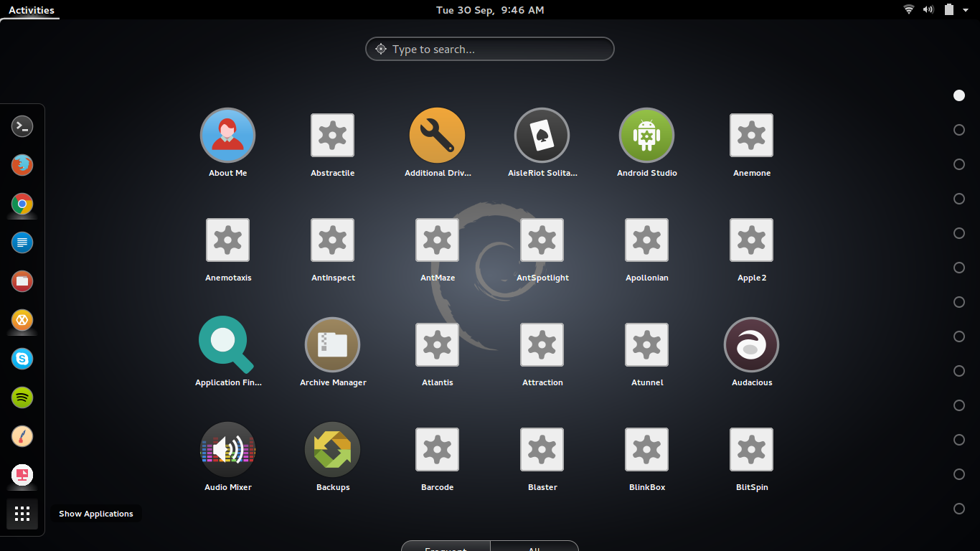
Task: Open the Backups application
Action: click(332, 450)
